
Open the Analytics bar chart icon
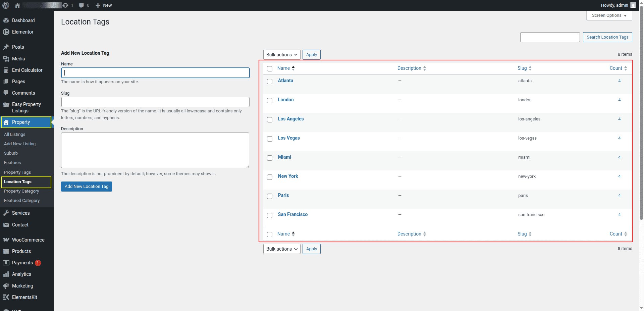(6, 274)
